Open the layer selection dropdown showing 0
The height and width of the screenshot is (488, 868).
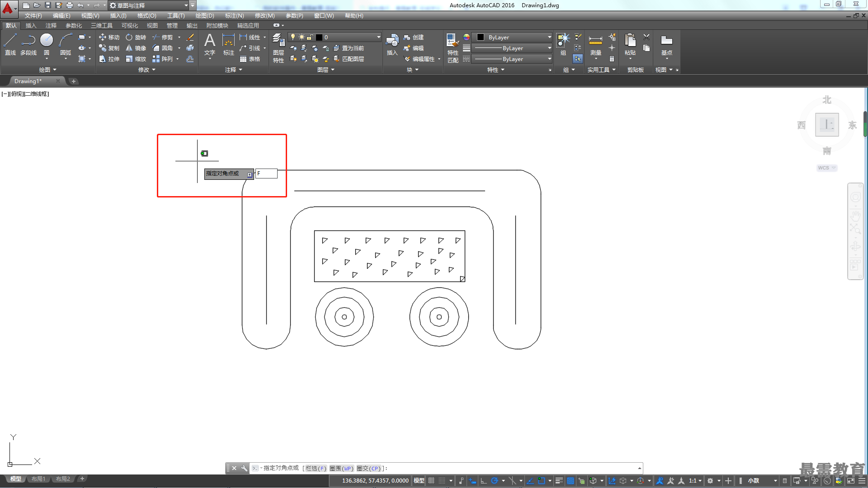(335, 38)
